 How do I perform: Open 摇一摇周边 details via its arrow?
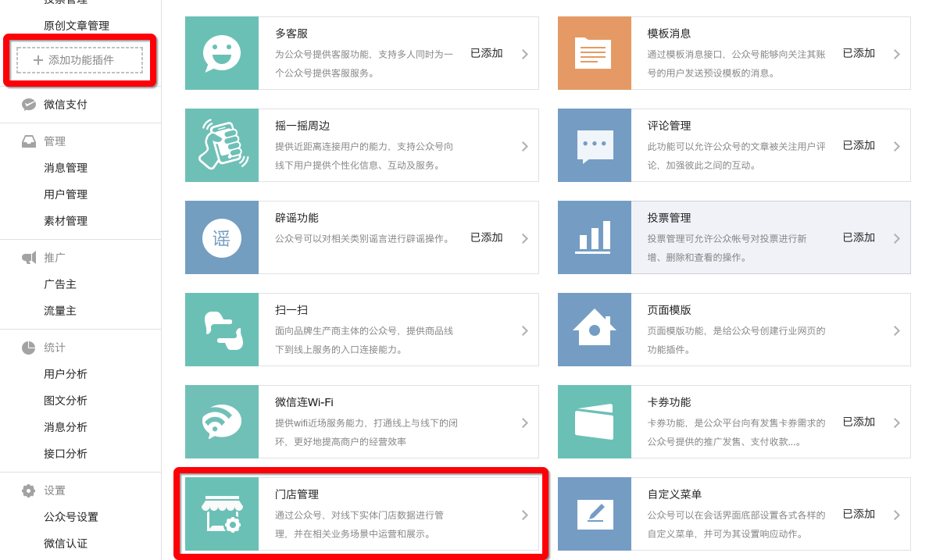click(524, 145)
